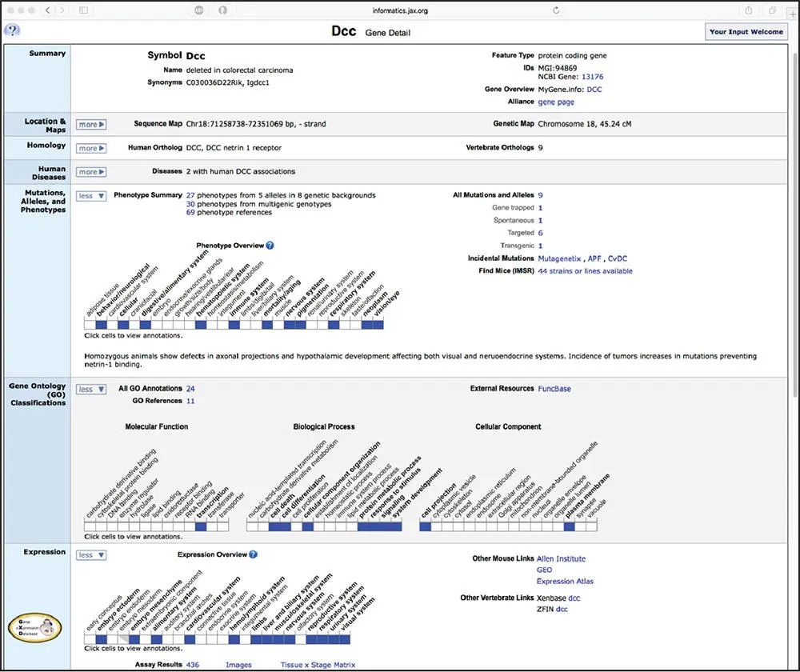Click immune system phenotype blue cell
Screen dimensions: 800x672
234,325
